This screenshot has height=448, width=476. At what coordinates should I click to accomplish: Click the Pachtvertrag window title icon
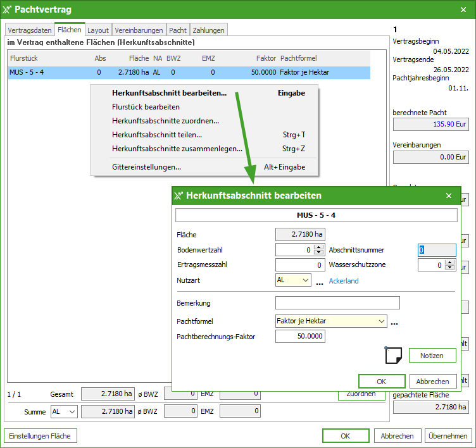7,9
